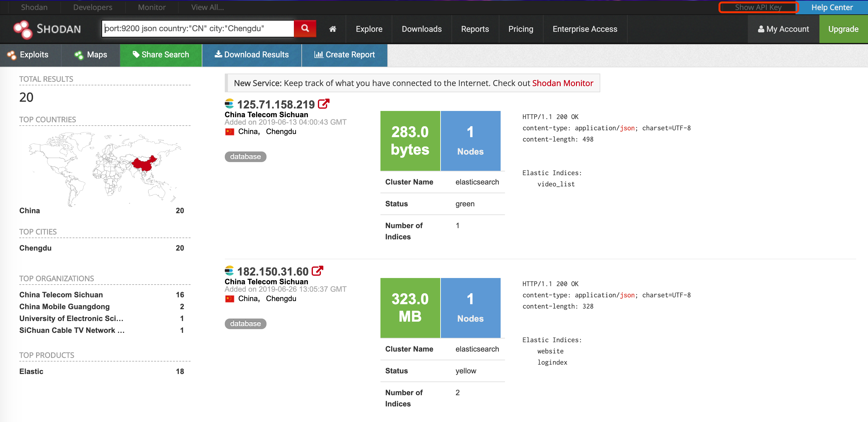Viewport: 868px width, 422px height.
Task: Open Explore in the navigation bar
Action: 369,29
